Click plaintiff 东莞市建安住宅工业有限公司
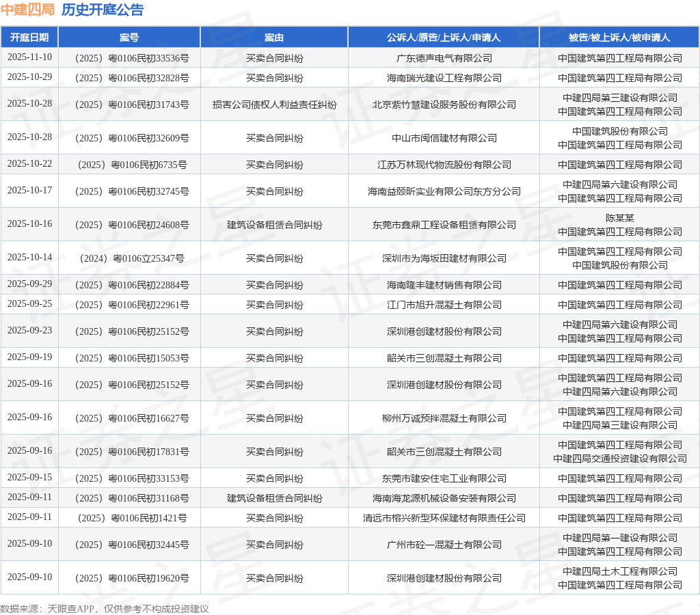Screen dimensions: 700x615 point(444,478)
